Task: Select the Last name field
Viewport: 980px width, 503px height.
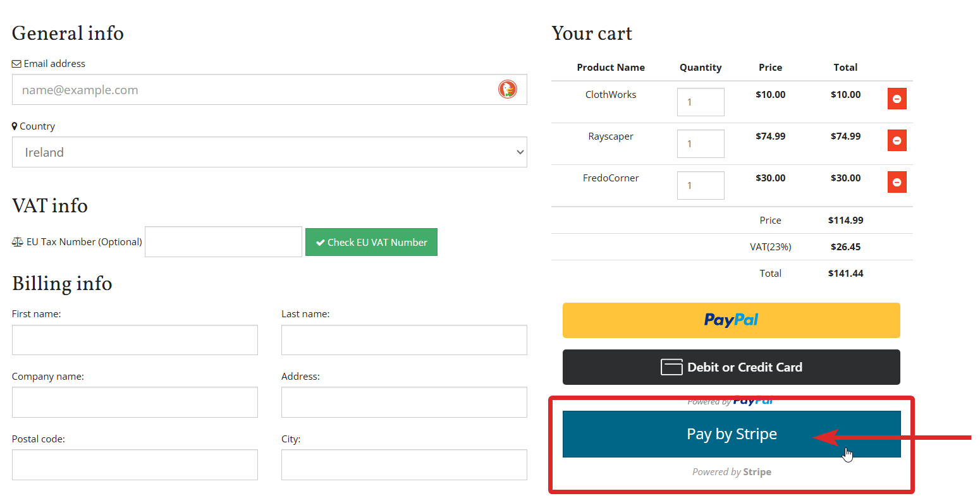Action: (x=404, y=340)
